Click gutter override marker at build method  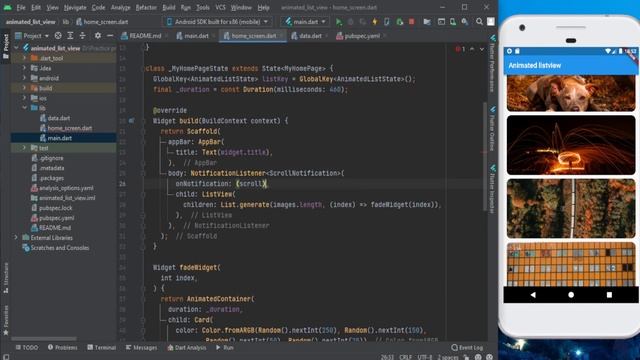click(x=131, y=121)
